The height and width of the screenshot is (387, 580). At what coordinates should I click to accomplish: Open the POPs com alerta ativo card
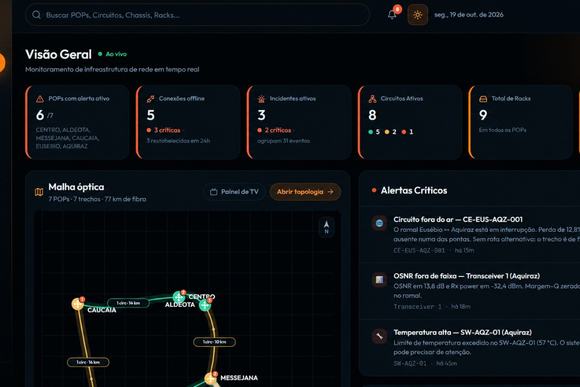[x=77, y=122]
